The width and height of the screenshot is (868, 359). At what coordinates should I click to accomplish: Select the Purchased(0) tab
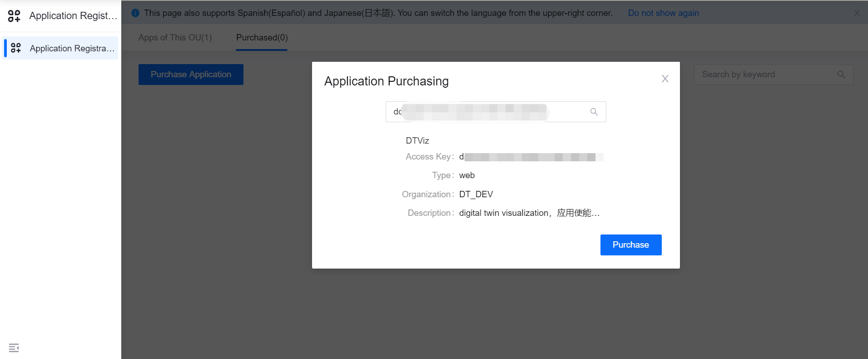(x=262, y=38)
